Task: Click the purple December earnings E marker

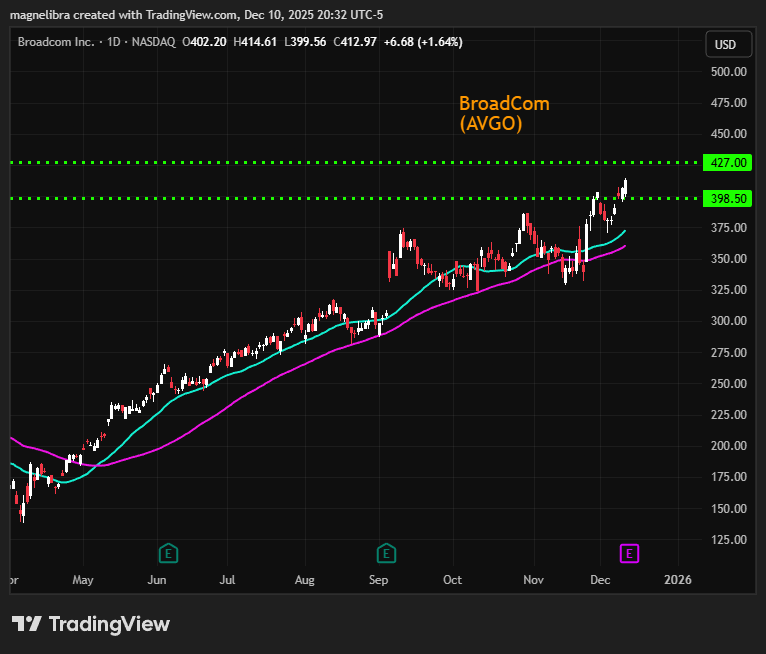Action: (629, 553)
